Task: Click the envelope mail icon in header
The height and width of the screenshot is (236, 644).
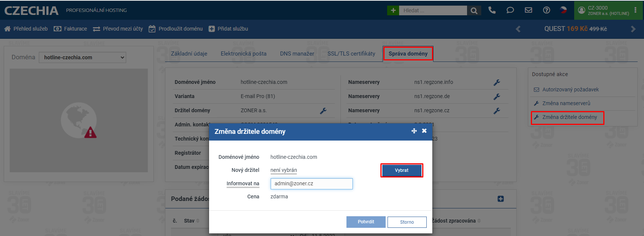Action: 528,10
